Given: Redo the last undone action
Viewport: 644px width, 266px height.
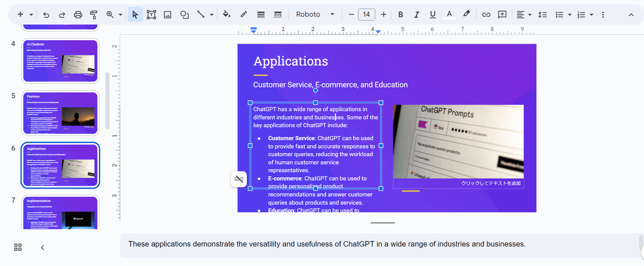Looking at the screenshot, I should tap(62, 15).
